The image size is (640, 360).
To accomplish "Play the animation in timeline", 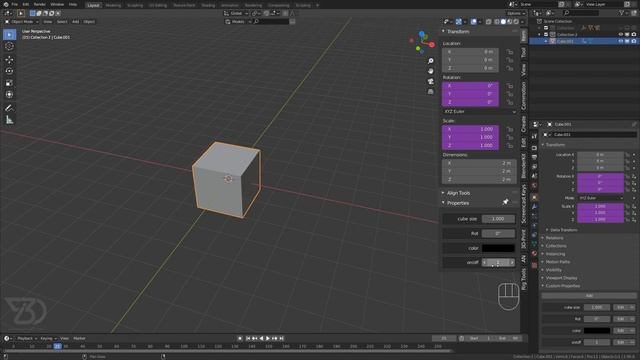I will 268,338.
